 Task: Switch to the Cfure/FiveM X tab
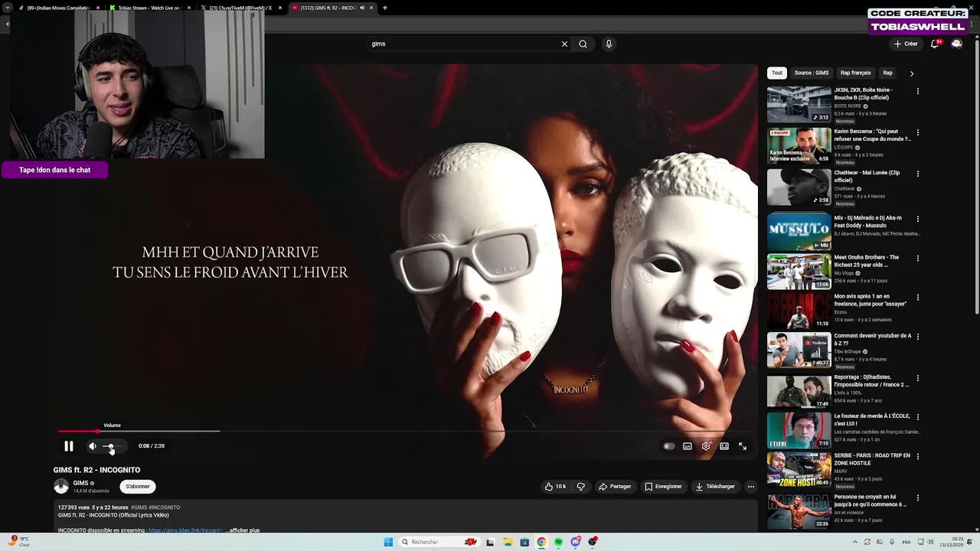click(240, 8)
